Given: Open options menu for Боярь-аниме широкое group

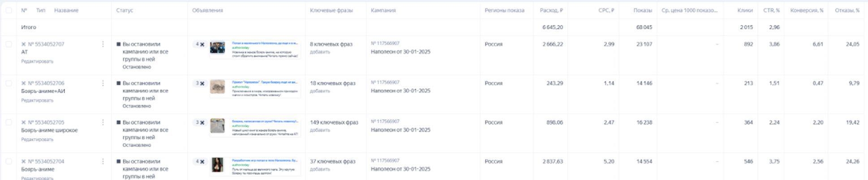Looking at the screenshot, I should coord(103,122).
